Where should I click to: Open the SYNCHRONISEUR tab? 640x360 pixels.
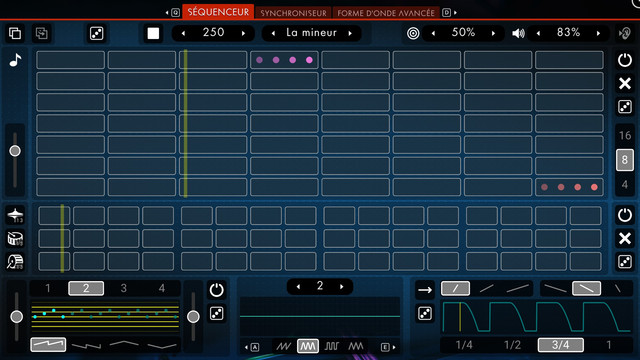point(293,13)
